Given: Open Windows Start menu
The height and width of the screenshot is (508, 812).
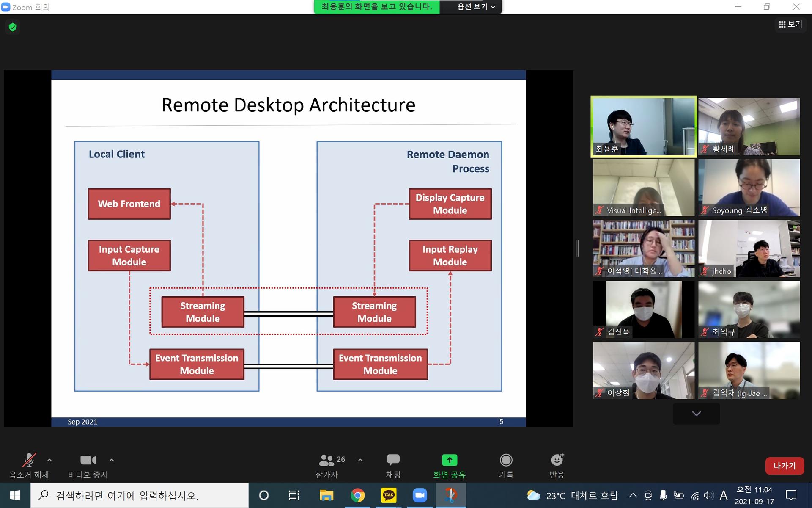Looking at the screenshot, I should coord(15,495).
